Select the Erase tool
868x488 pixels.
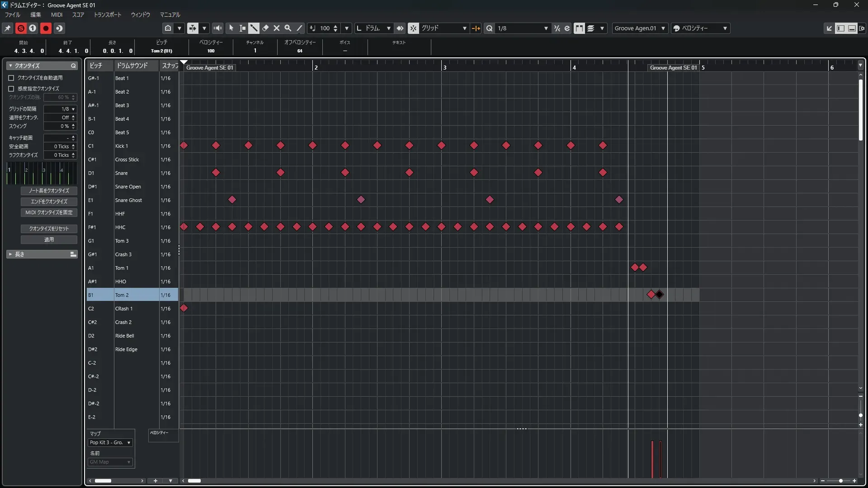point(265,28)
